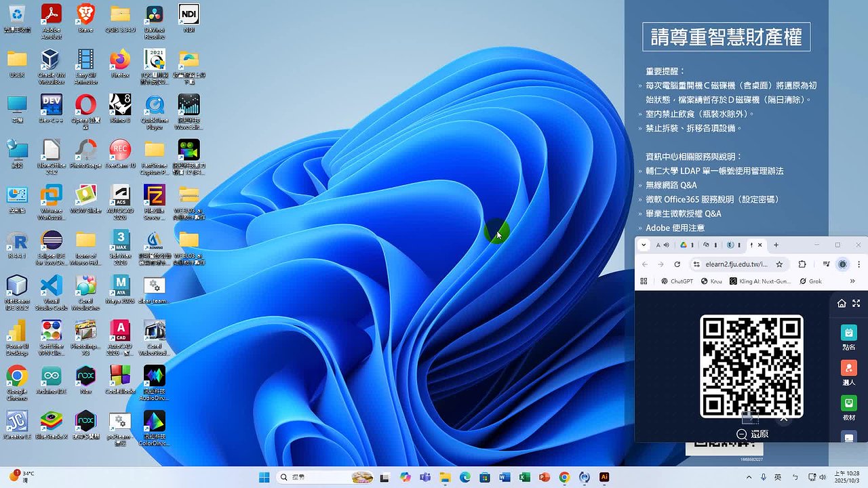868x488 pixels.
Task: Switch input language with 英 indicator
Action: [x=778, y=477]
